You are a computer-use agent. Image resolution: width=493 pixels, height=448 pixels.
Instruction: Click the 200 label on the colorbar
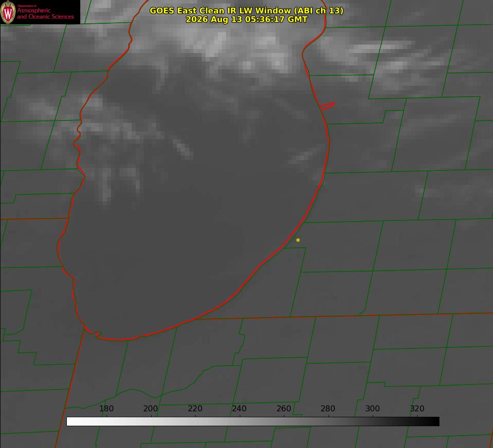(151, 408)
